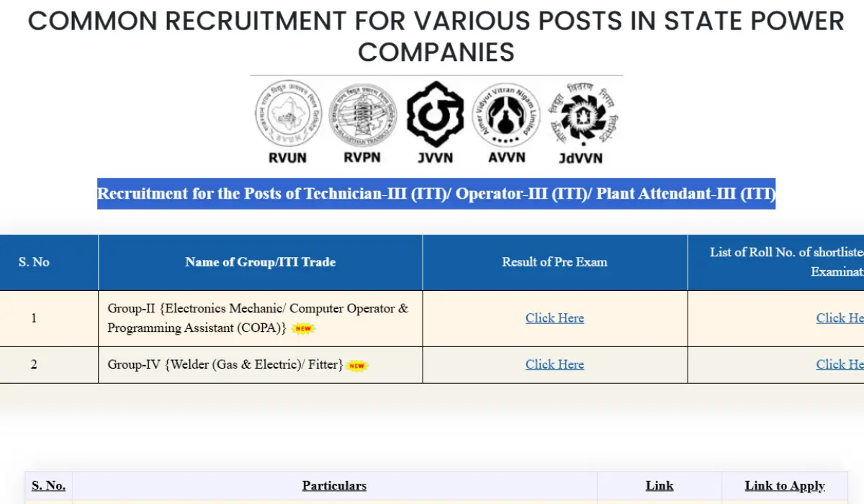
Task: Click the S. No. heading in lower table
Action: click(x=48, y=486)
